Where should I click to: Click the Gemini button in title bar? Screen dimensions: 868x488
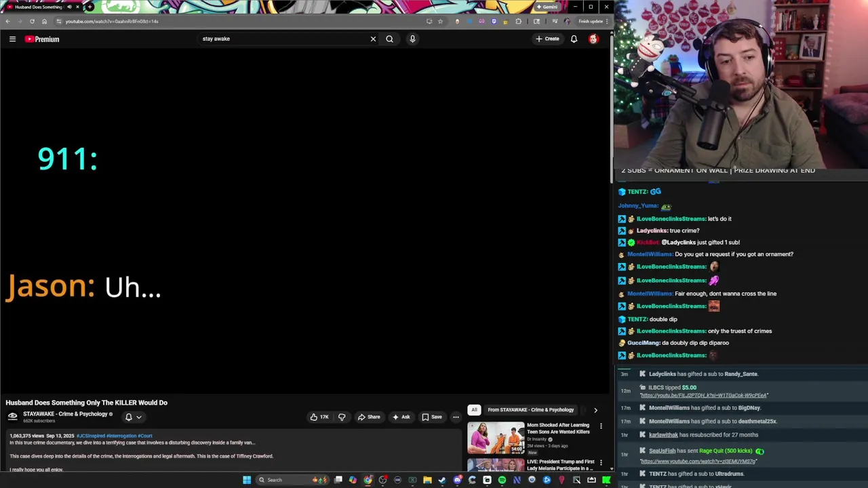[x=547, y=7]
